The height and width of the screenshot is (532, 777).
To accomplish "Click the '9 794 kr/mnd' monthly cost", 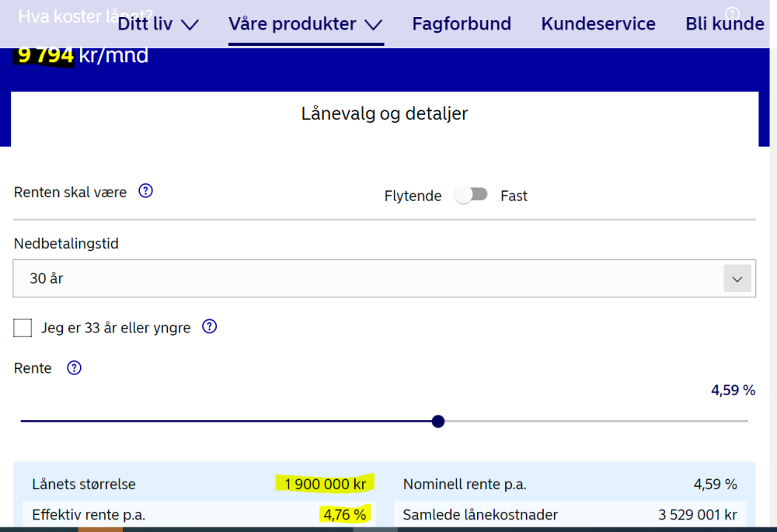I will [x=83, y=55].
